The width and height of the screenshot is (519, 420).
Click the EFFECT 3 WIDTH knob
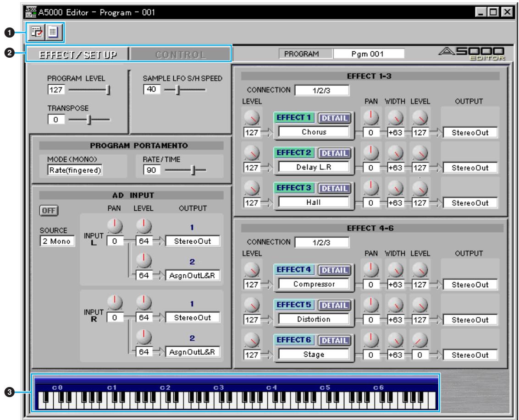[395, 188]
